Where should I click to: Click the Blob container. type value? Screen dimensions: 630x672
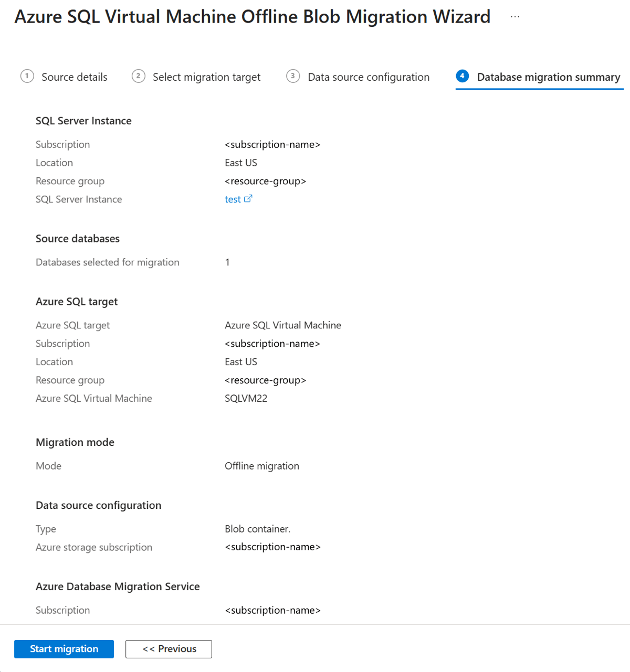tap(258, 529)
